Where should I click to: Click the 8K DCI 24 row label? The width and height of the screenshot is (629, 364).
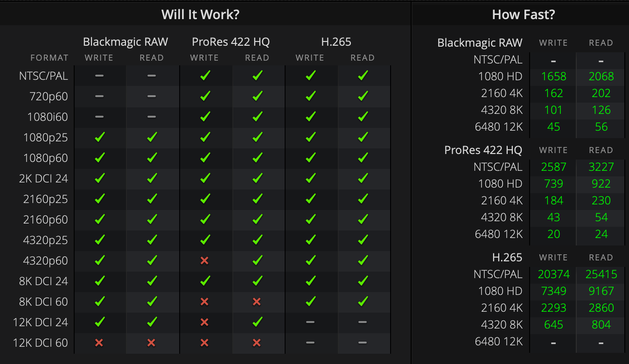coord(42,281)
